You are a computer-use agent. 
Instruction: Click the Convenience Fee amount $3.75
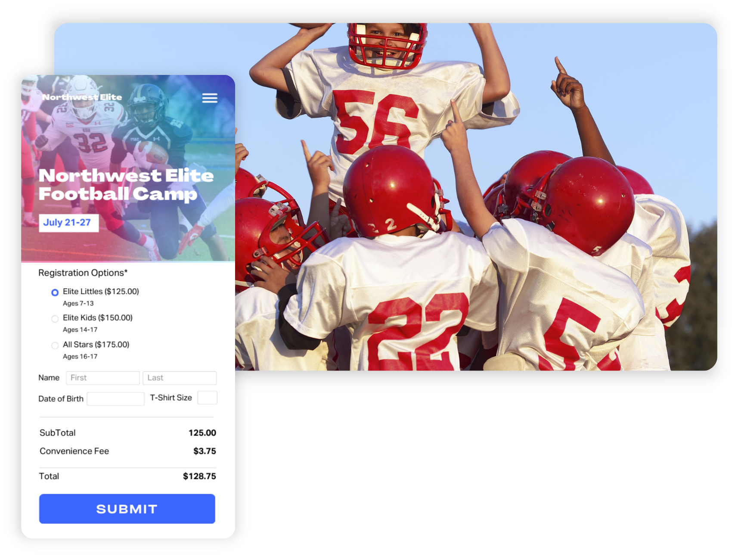(x=205, y=451)
